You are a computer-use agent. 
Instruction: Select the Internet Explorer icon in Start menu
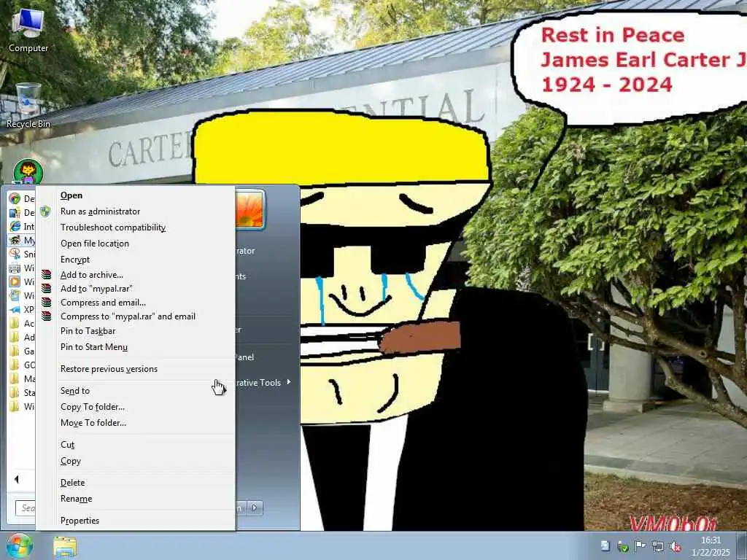pos(15,226)
